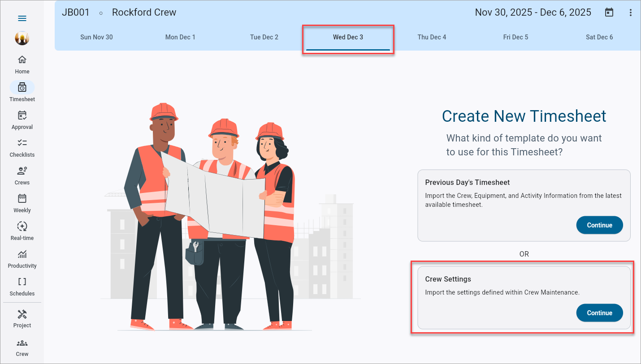Open the date range calendar picker
The height and width of the screenshot is (364, 641).
point(609,12)
